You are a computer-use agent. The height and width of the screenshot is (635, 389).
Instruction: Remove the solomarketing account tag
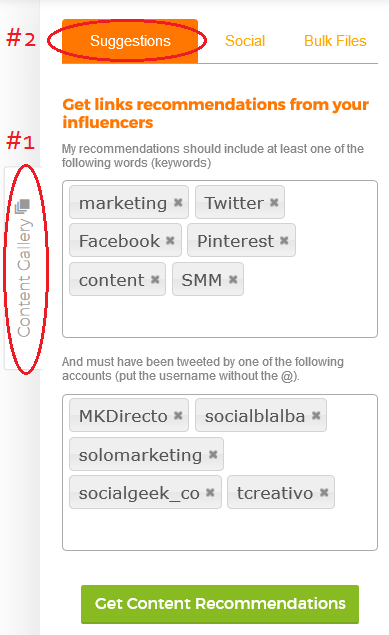[213, 454]
